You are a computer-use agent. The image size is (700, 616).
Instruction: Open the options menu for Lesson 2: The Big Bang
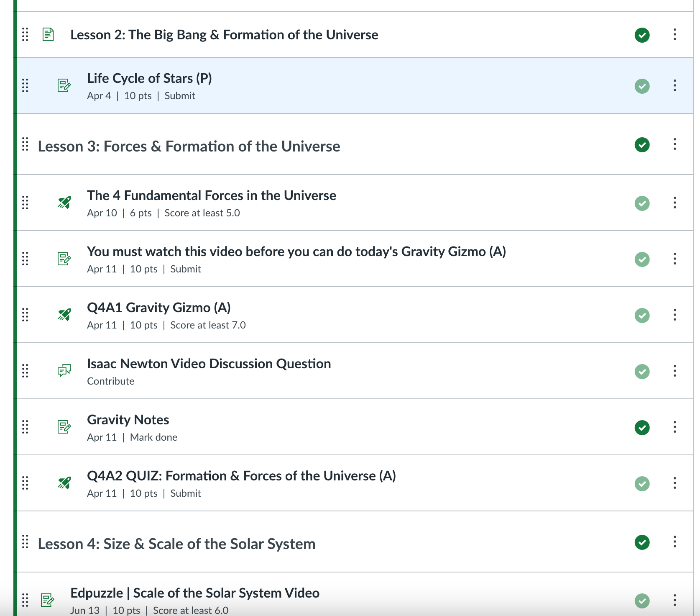tap(674, 34)
